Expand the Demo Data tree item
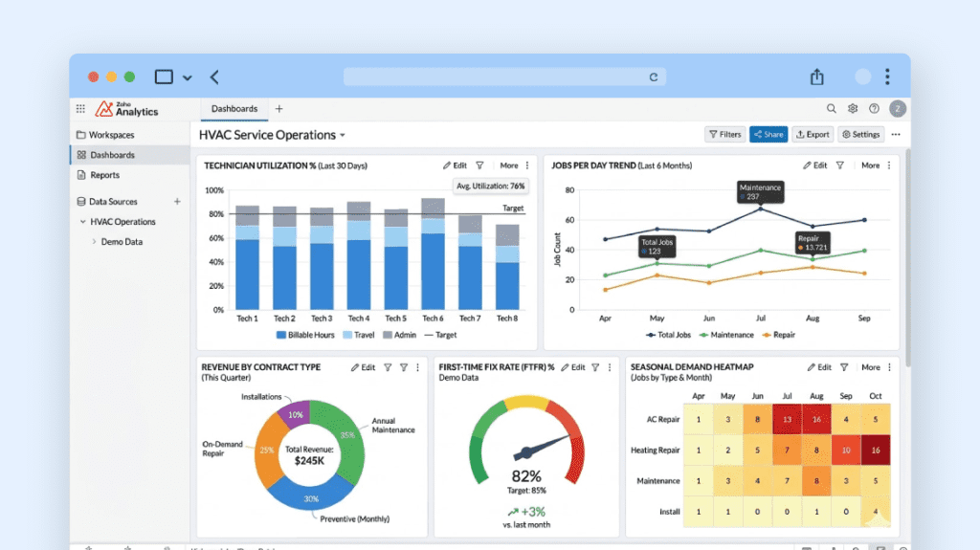 tap(94, 242)
